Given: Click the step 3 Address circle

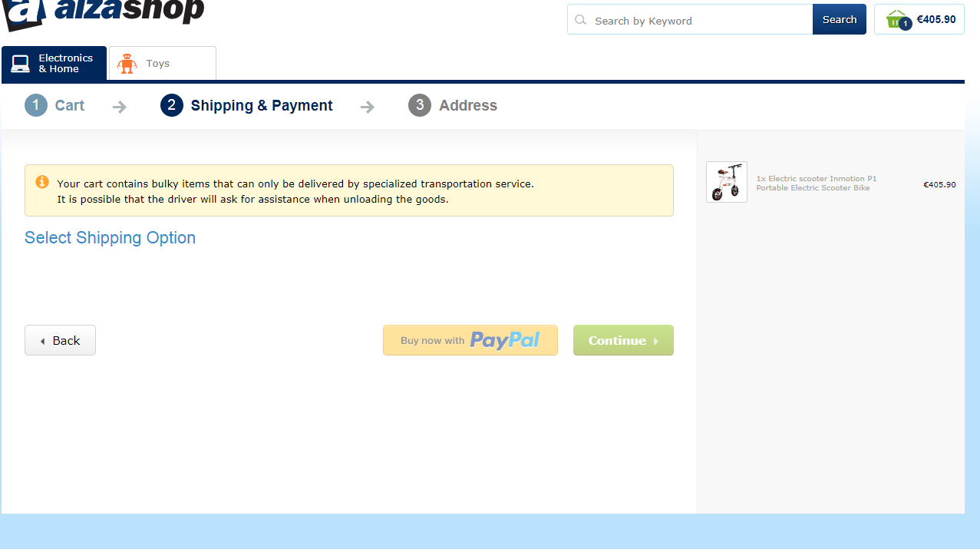Looking at the screenshot, I should (x=420, y=105).
